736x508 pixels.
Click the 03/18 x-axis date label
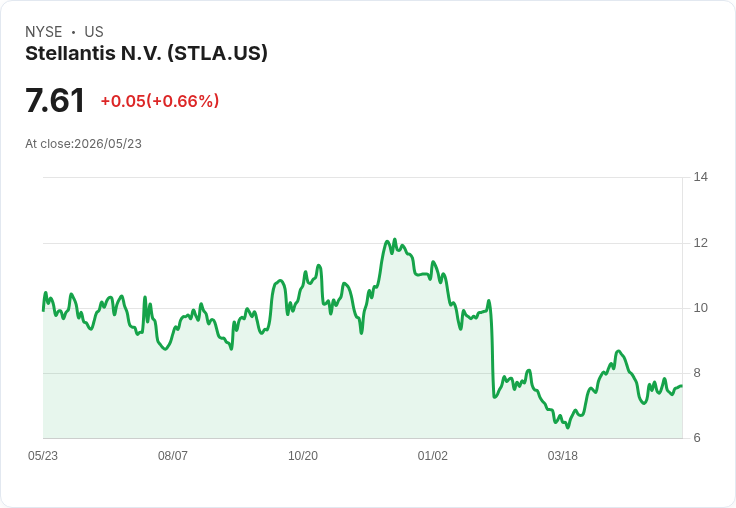click(x=563, y=455)
